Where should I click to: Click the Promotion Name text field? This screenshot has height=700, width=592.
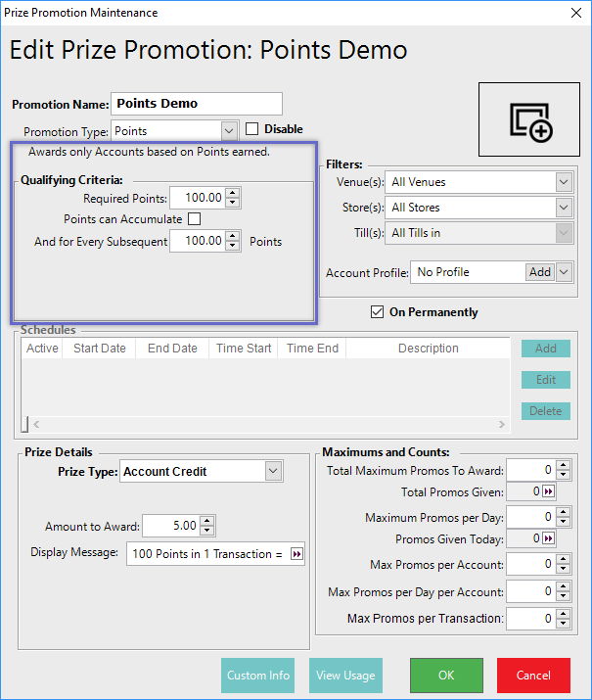click(x=196, y=104)
